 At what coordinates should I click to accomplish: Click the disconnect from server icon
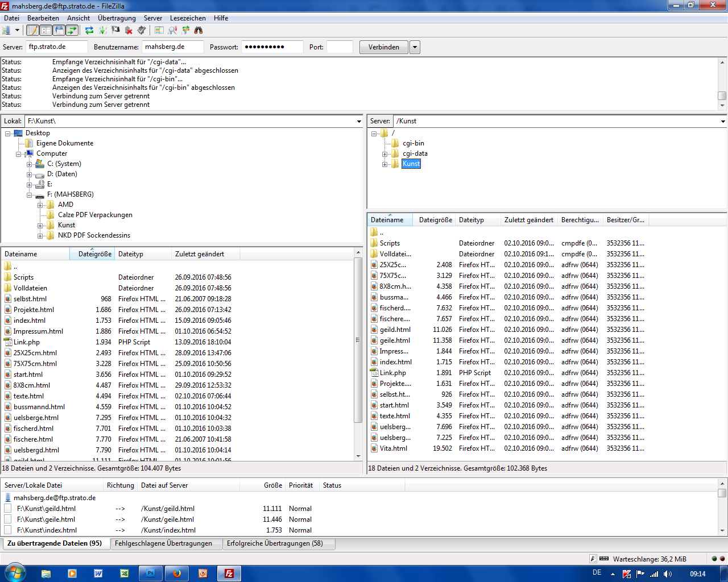click(x=129, y=30)
